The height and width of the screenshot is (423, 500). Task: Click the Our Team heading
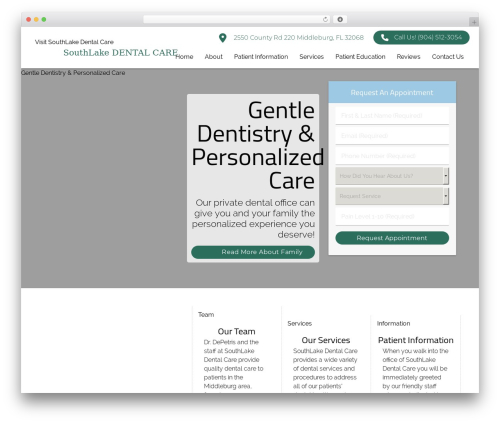pos(236,331)
